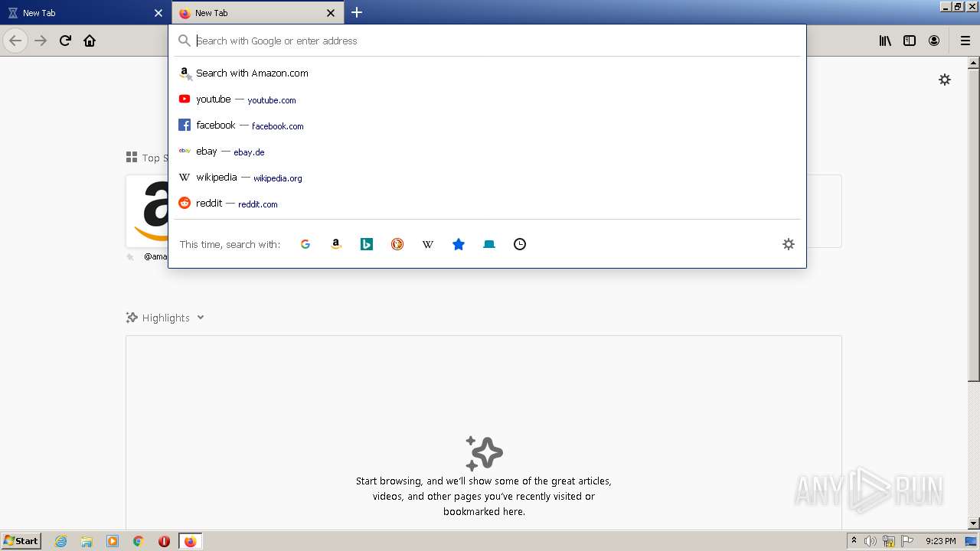Select the youtube.com suggestion
This screenshot has height=551, width=980.
[488, 99]
